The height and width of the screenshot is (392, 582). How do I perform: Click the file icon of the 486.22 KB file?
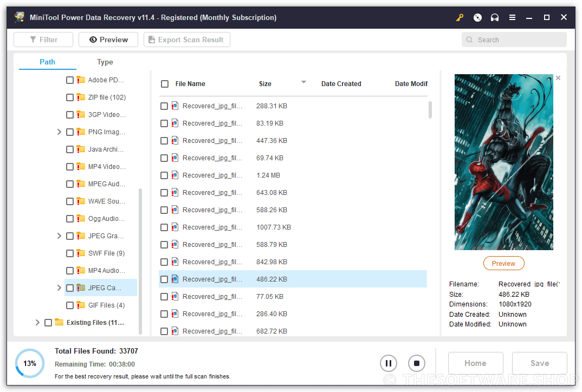tap(175, 279)
